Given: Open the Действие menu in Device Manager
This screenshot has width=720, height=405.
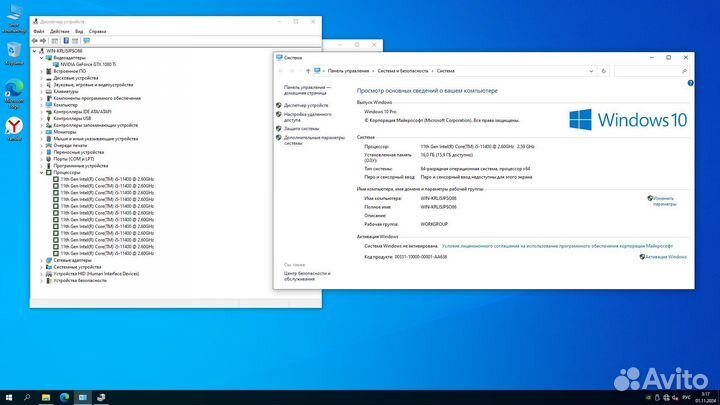Looking at the screenshot, I should [60, 31].
